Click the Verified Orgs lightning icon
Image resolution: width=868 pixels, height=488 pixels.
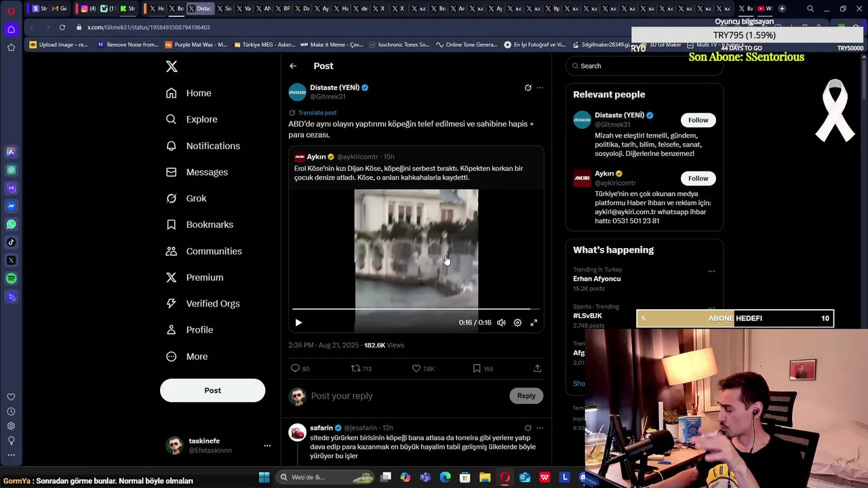pyautogui.click(x=172, y=304)
